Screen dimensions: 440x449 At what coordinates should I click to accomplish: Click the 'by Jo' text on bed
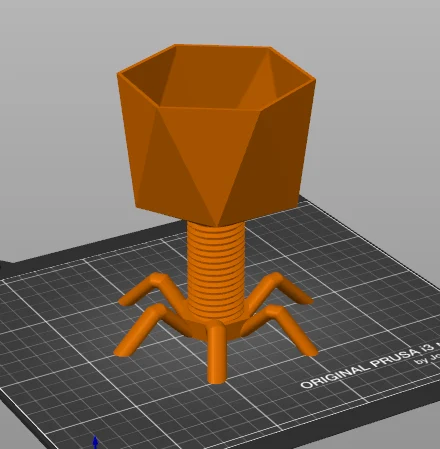click(x=428, y=359)
